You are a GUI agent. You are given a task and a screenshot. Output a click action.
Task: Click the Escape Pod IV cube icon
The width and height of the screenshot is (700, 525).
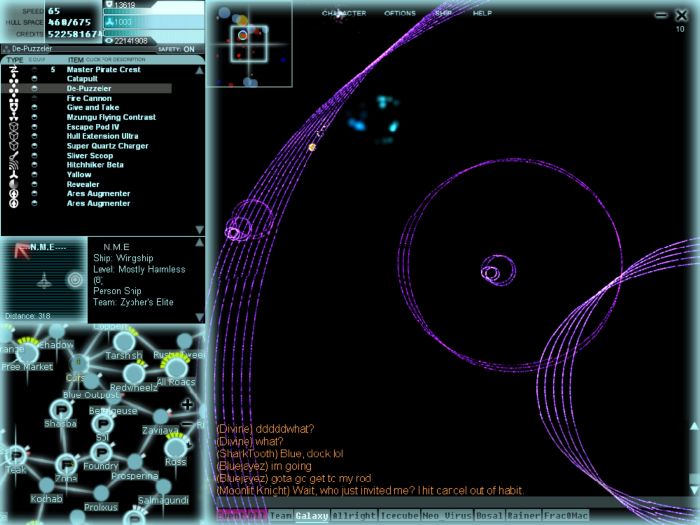[x=14, y=127]
